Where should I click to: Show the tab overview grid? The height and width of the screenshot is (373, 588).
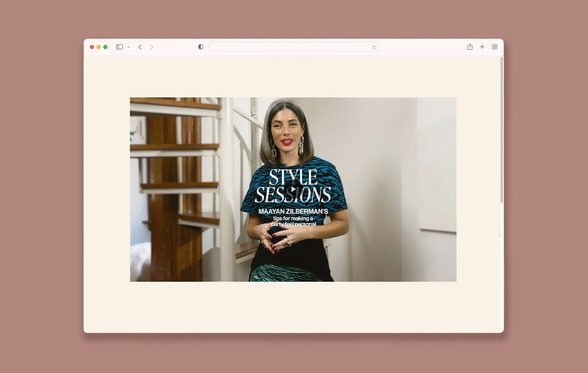point(495,47)
